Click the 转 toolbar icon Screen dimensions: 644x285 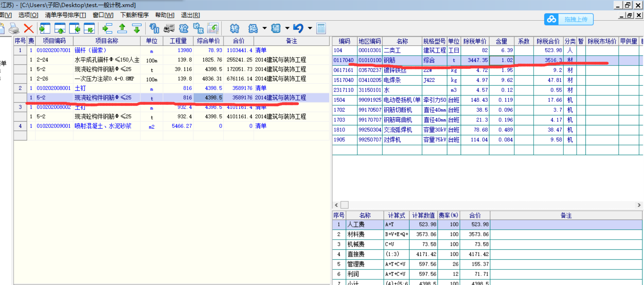234,28
